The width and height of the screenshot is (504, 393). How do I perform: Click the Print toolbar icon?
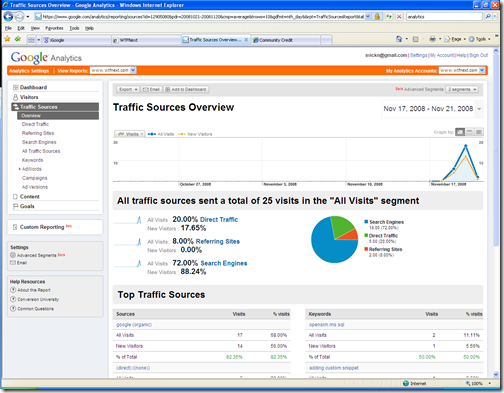(x=432, y=39)
